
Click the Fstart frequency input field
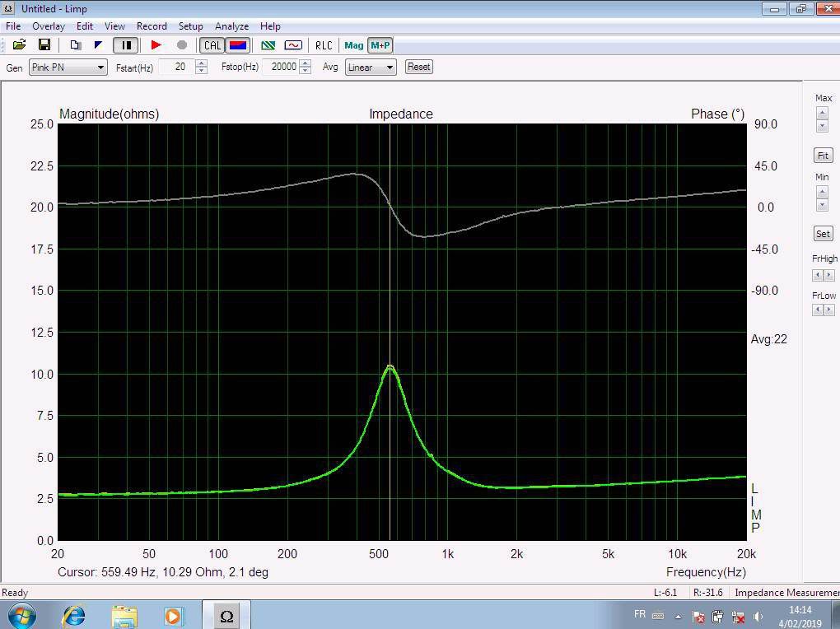pos(176,67)
